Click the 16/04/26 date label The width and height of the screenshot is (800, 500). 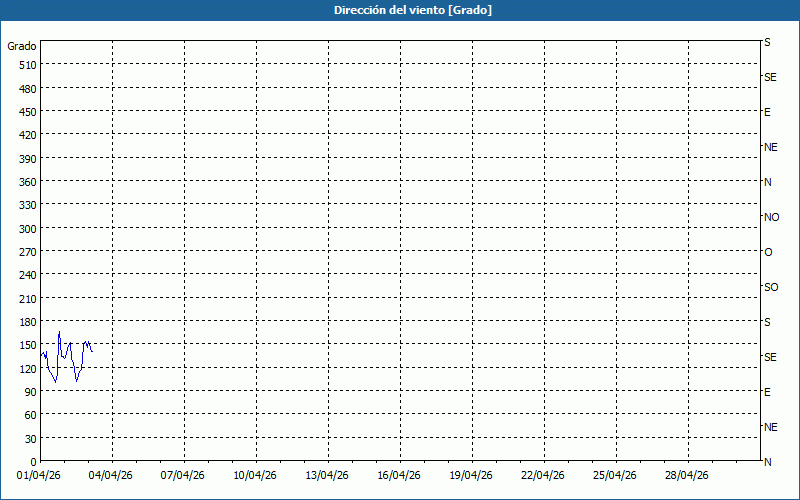click(x=400, y=476)
